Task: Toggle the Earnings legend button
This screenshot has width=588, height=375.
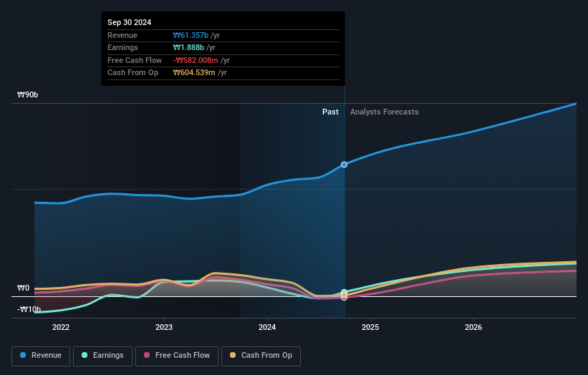Action: pos(102,356)
